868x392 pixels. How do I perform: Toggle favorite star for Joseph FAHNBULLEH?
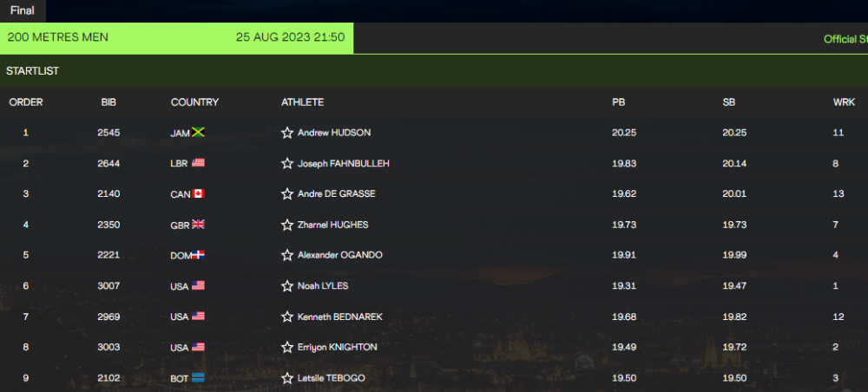pyautogui.click(x=287, y=164)
